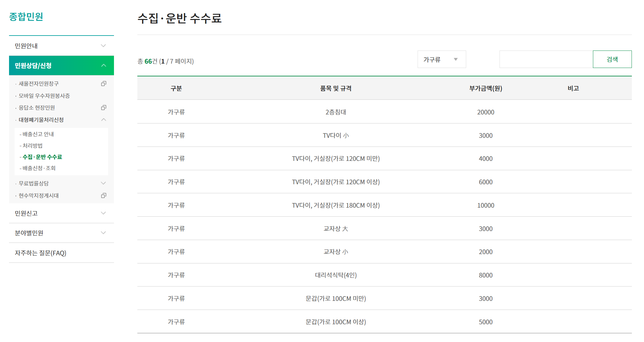
Task: Click the 검색 search button
Action: [x=612, y=59]
